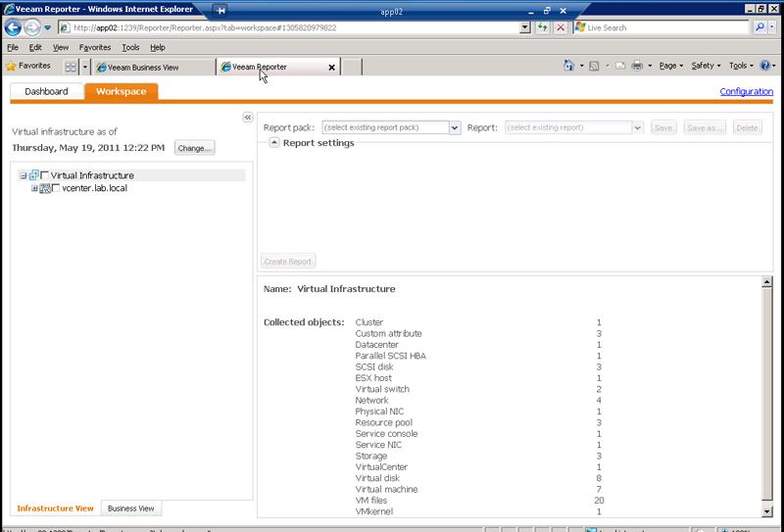Switch to the Veeam Business View browser tab

pos(154,67)
